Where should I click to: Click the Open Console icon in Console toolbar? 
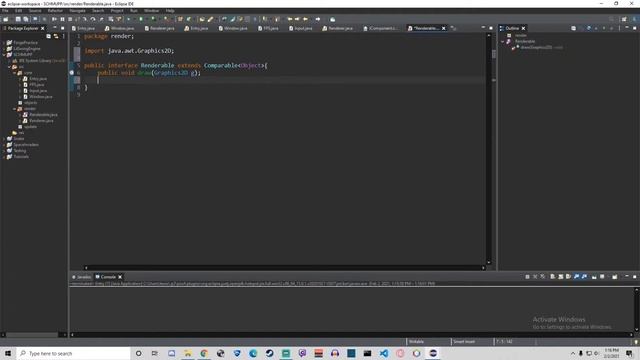click(615, 277)
